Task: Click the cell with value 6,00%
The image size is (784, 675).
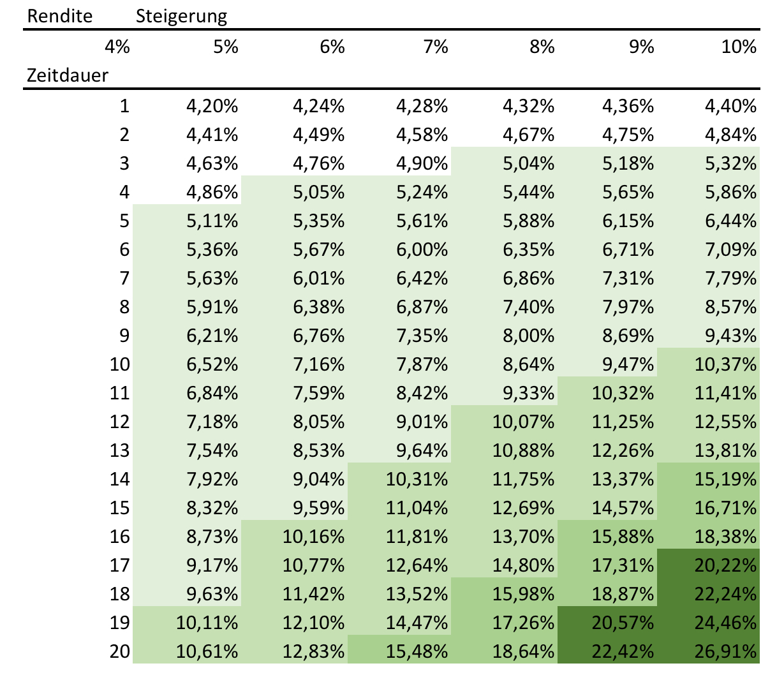Action: point(422,249)
